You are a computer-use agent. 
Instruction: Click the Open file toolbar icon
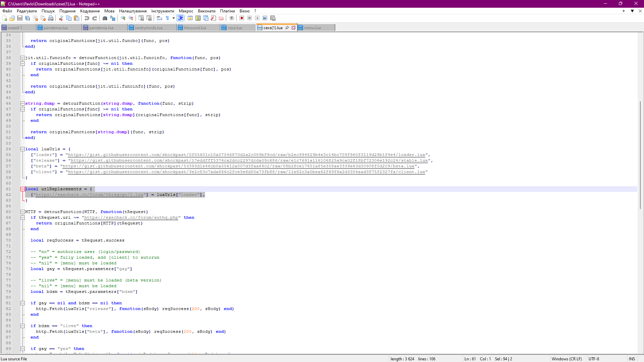(12, 18)
